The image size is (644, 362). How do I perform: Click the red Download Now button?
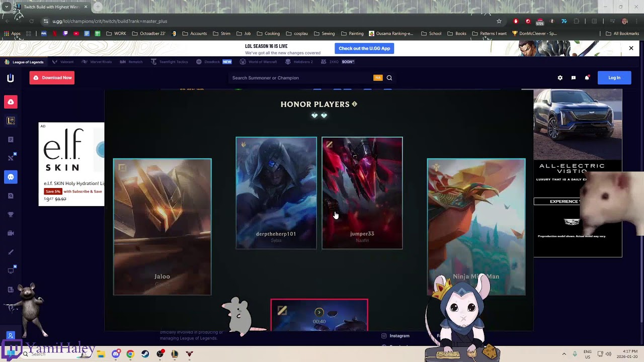(52, 78)
